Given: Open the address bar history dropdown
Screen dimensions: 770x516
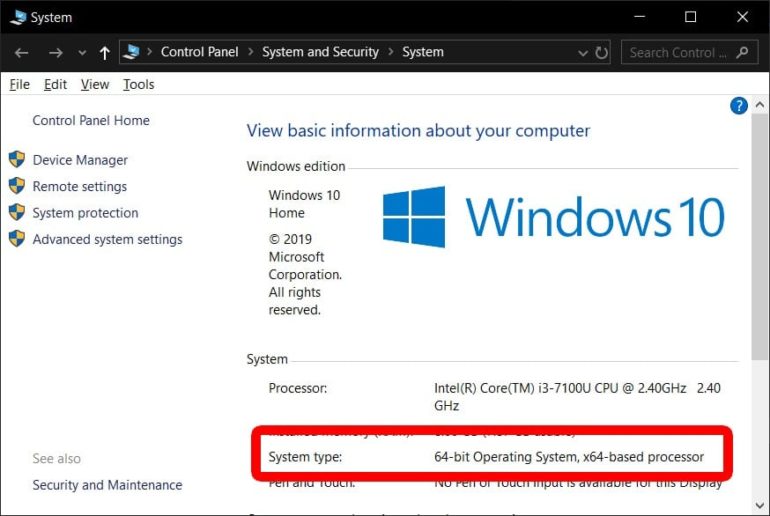Looking at the screenshot, I should 583,53.
